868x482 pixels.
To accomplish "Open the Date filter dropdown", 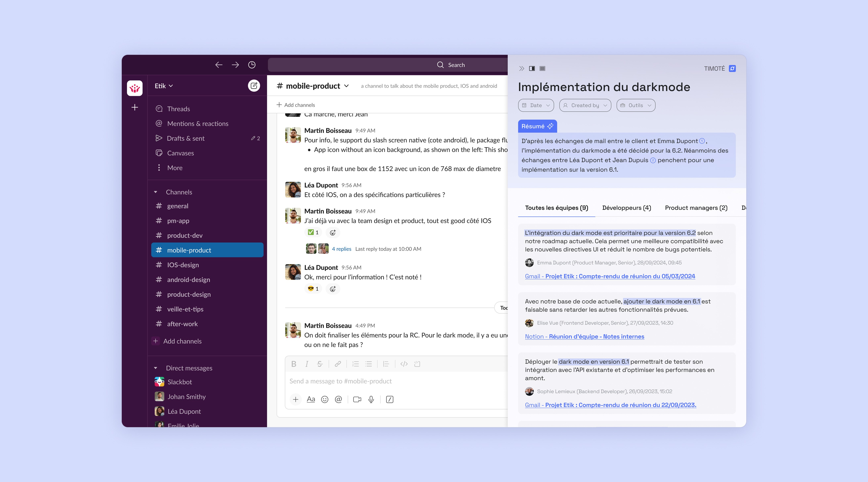I will (536, 105).
